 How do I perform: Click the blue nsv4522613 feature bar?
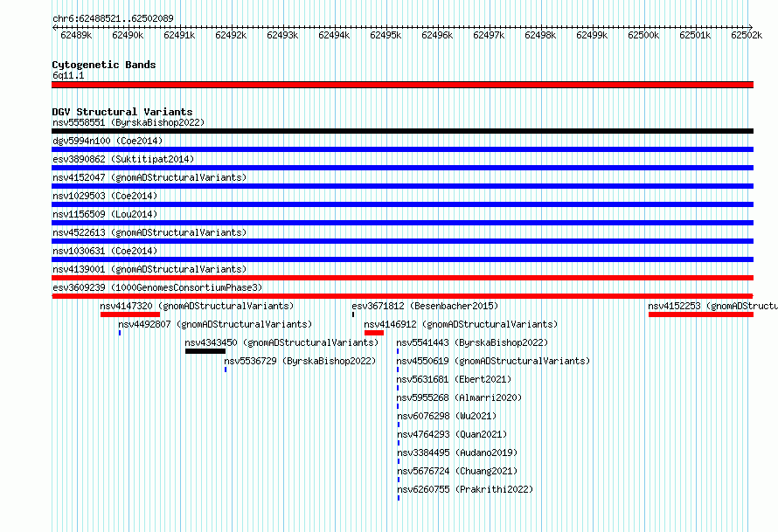click(402, 241)
